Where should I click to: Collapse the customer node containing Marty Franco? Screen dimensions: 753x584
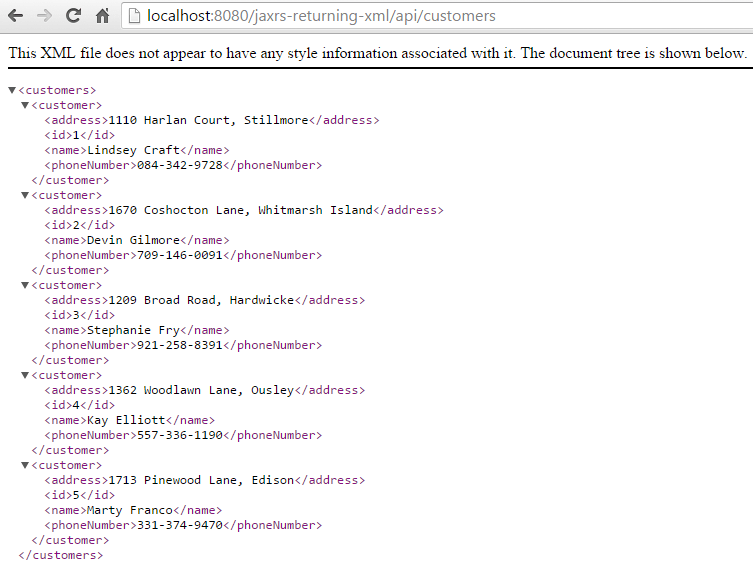tap(25, 464)
